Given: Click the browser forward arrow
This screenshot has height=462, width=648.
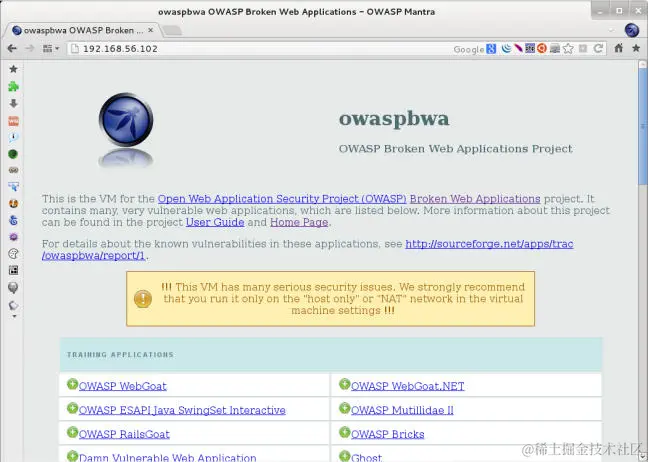Looking at the screenshot, I should tap(29, 49).
